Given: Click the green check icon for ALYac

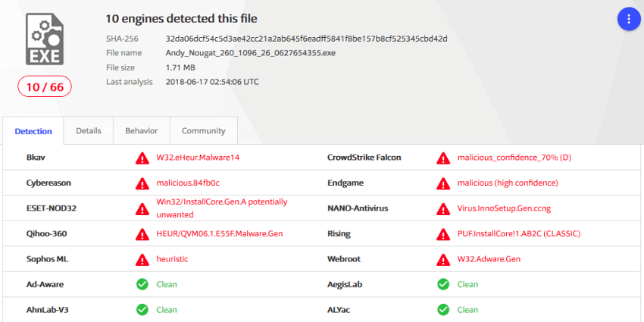Looking at the screenshot, I should click(x=443, y=309).
